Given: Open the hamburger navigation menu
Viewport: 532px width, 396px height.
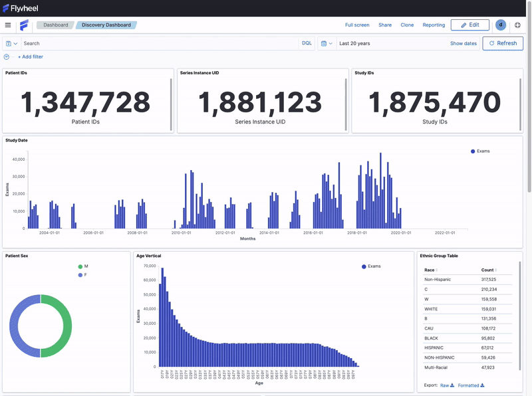Looking at the screenshot, I should click(8, 25).
